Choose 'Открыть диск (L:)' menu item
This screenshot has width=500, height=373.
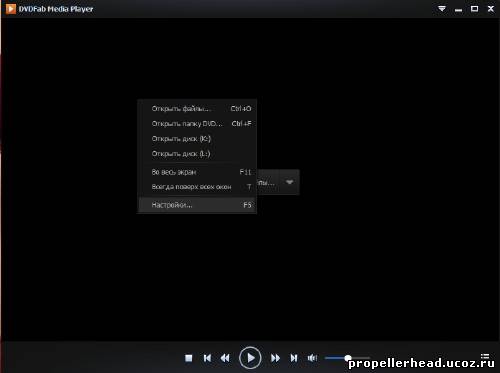click(x=197, y=154)
